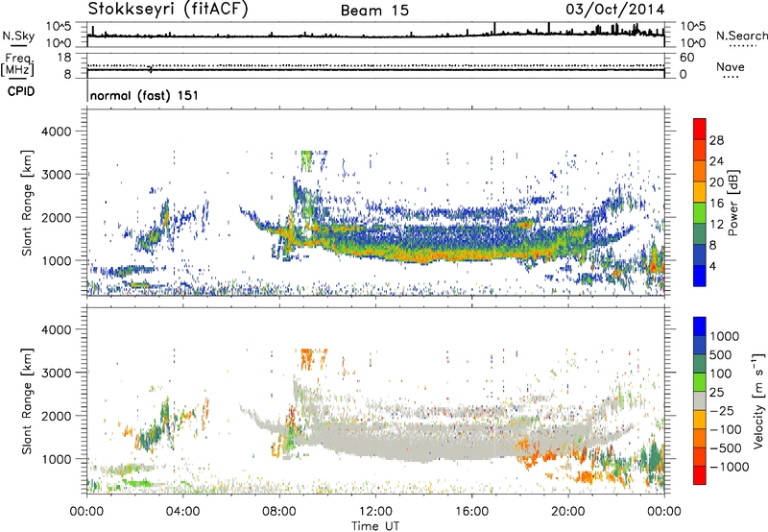This screenshot has width=768, height=532.
Task: Click the '25' label on Velocity colorbar
Action: click(717, 393)
